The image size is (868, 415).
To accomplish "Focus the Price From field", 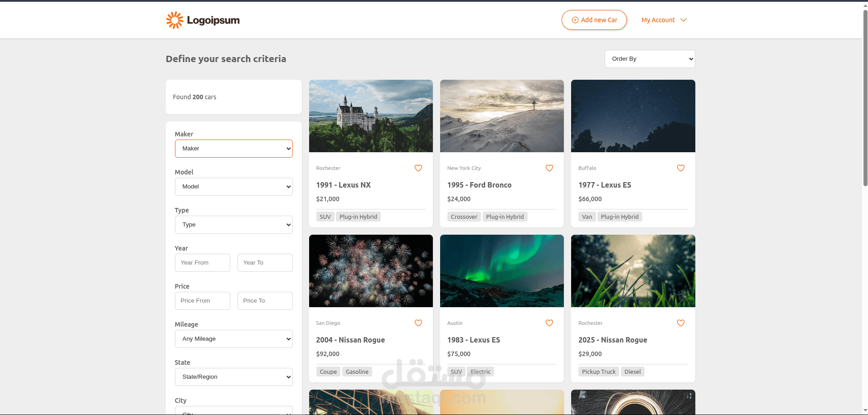I will pyautogui.click(x=203, y=301).
